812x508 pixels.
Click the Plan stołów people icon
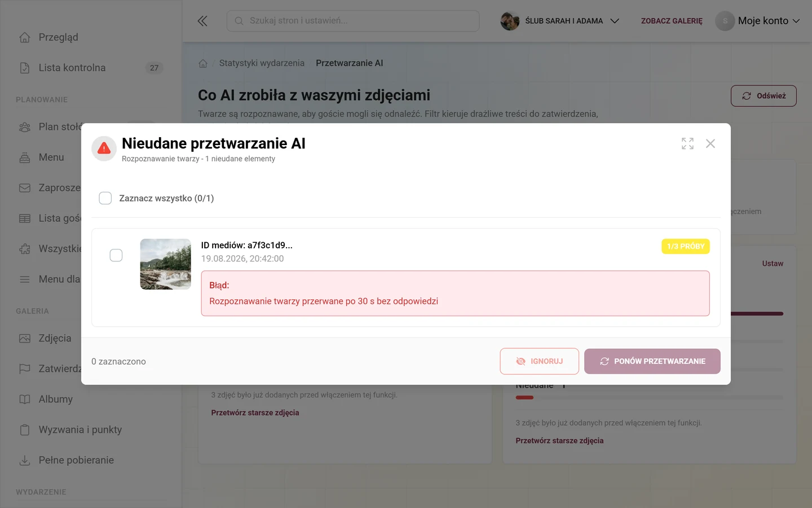(25, 127)
